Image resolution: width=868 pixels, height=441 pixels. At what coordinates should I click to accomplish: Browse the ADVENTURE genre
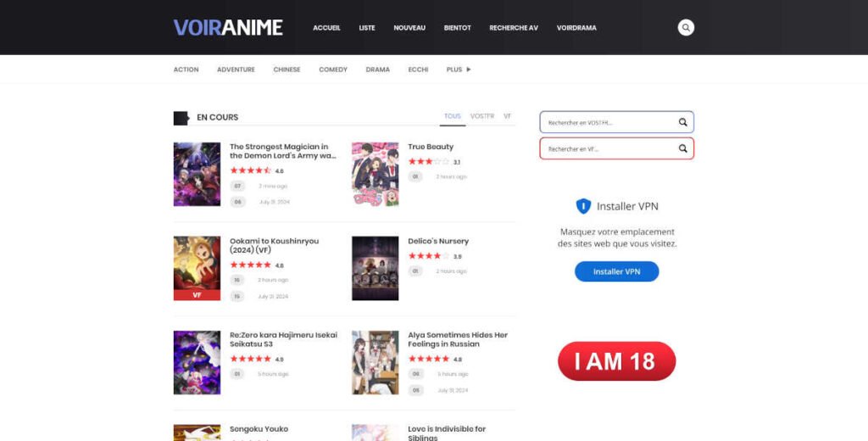(236, 70)
